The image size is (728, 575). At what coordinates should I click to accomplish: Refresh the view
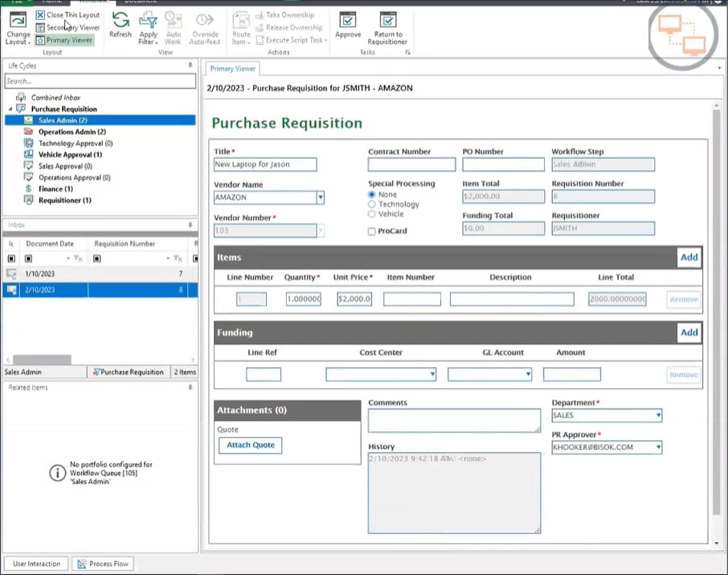(121, 25)
